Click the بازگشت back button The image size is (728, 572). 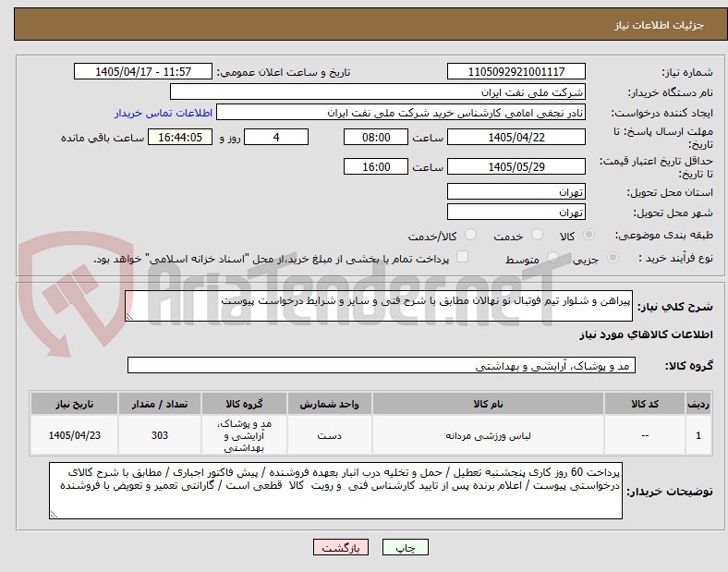point(341,547)
